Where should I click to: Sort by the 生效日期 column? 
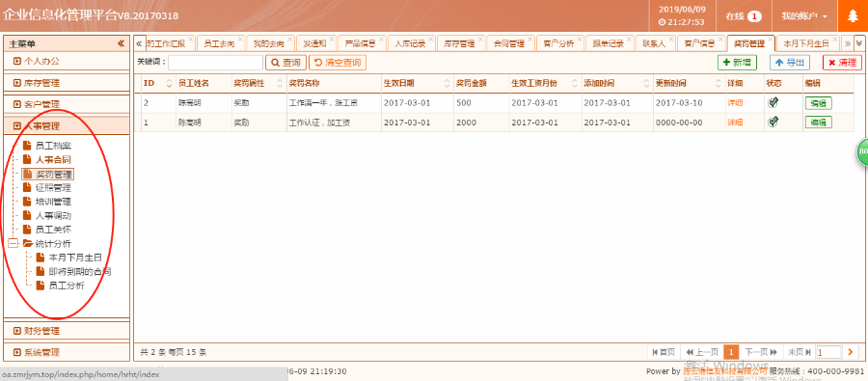[x=417, y=84]
